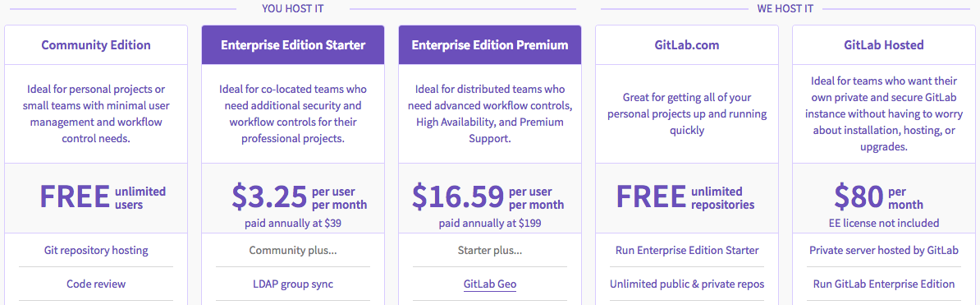Open the GitLab Geo link

click(x=489, y=284)
